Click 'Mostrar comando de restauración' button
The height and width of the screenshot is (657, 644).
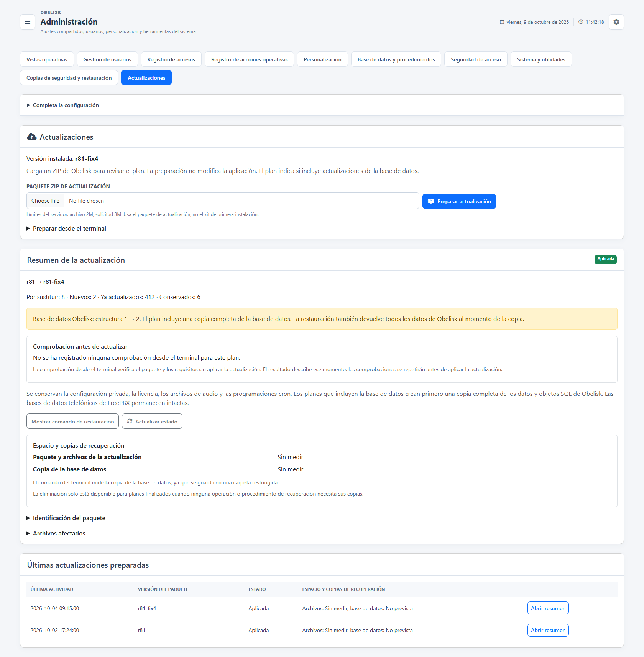point(72,421)
